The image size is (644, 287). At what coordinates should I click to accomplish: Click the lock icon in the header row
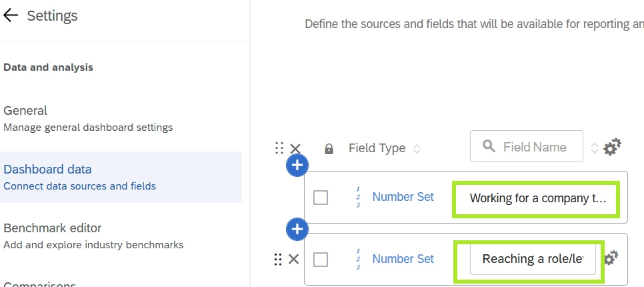click(329, 149)
